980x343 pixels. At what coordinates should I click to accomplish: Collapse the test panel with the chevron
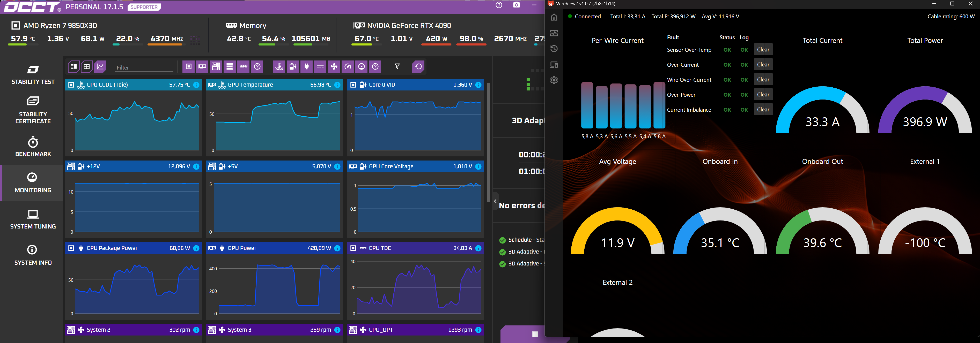click(x=495, y=201)
